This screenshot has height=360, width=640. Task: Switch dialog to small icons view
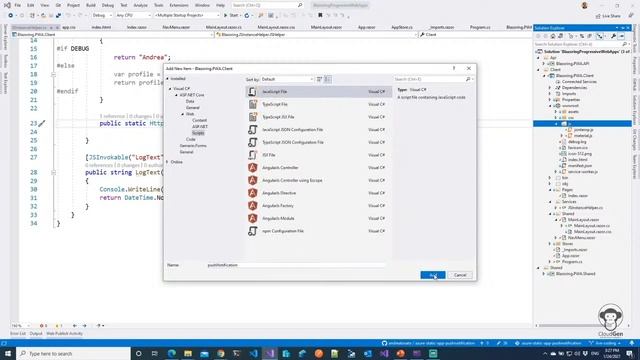(320, 79)
